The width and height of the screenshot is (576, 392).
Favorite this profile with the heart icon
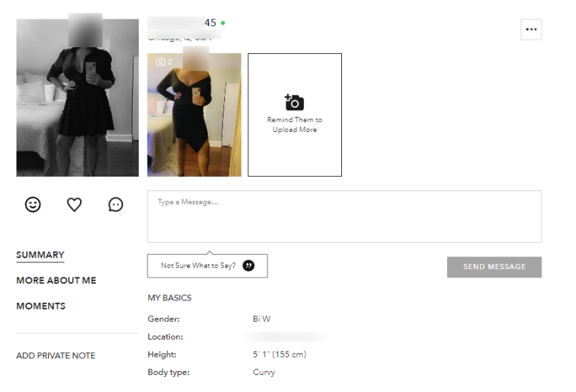pyautogui.click(x=74, y=205)
